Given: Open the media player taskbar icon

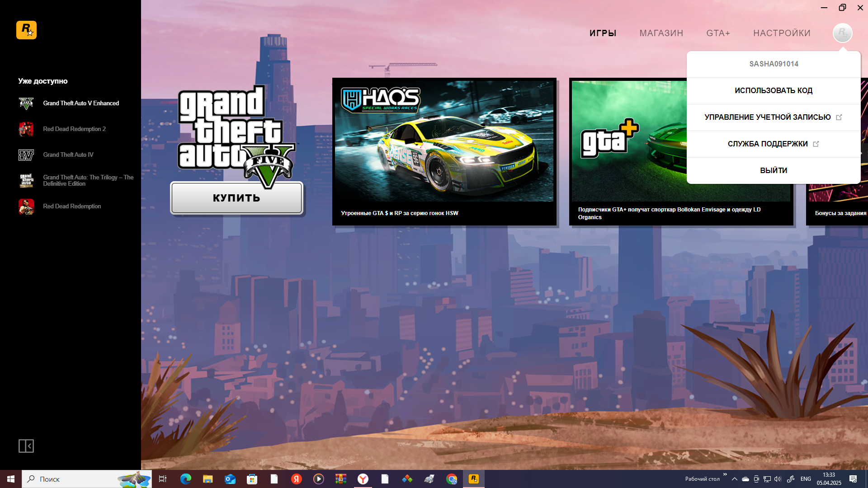Looking at the screenshot, I should pos(319,479).
